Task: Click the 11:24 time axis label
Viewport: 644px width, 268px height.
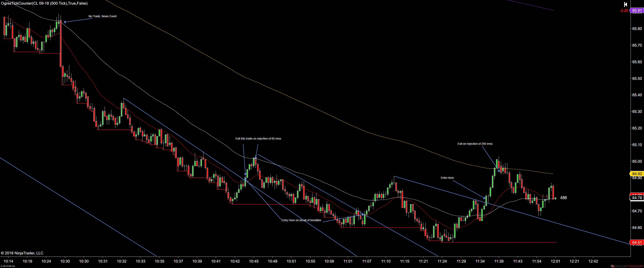Action: click(442, 261)
